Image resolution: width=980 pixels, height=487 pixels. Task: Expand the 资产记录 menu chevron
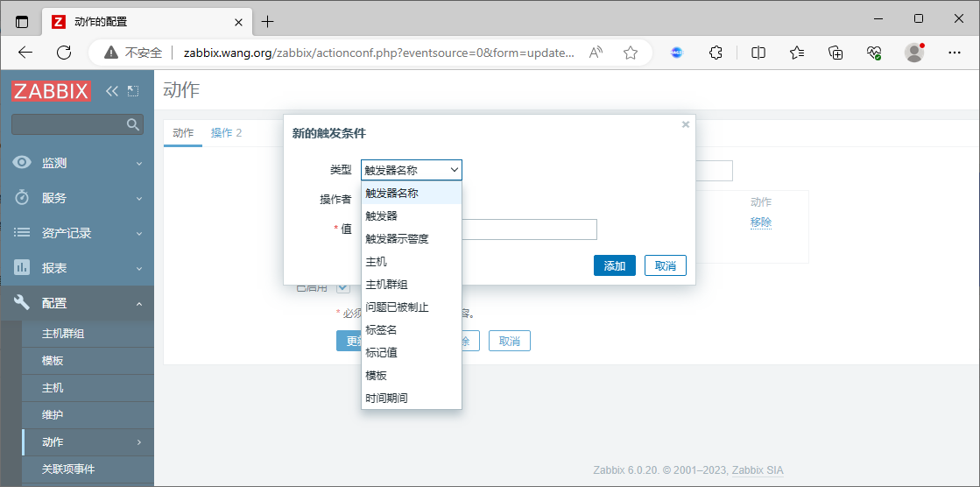[x=138, y=233]
